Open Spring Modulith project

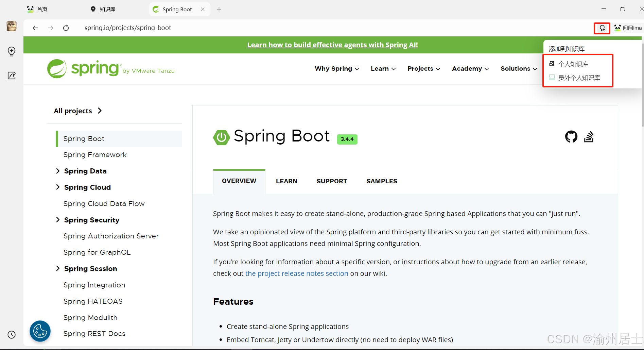[90, 318]
